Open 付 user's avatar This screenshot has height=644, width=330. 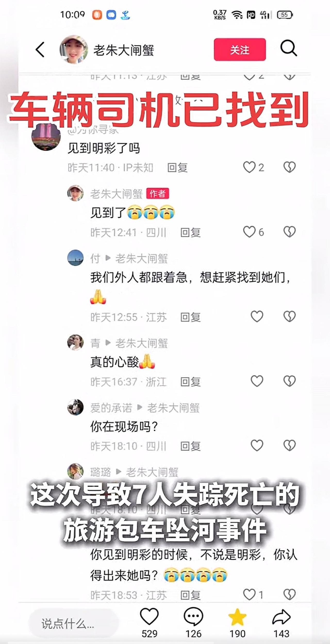[75, 258]
